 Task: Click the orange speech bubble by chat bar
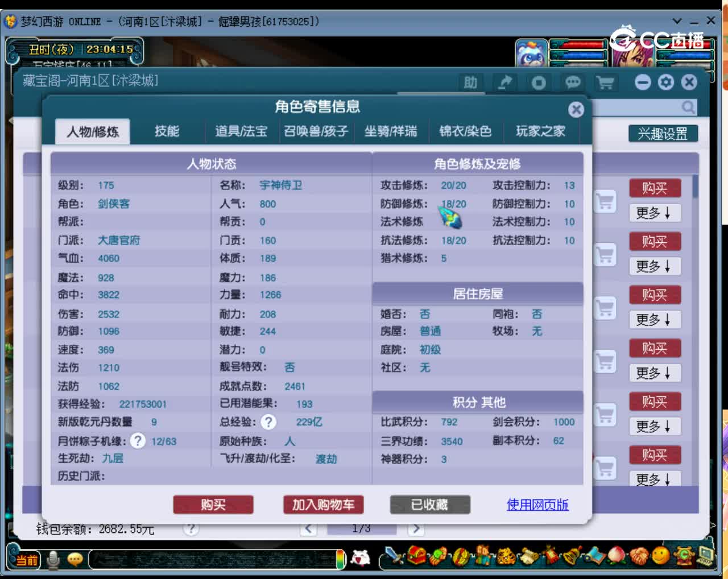75,560
